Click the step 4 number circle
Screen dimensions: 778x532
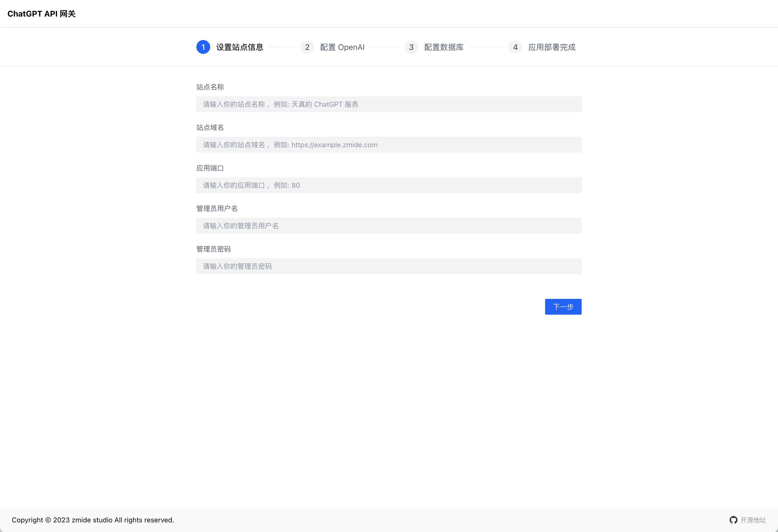pyautogui.click(x=515, y=47)
